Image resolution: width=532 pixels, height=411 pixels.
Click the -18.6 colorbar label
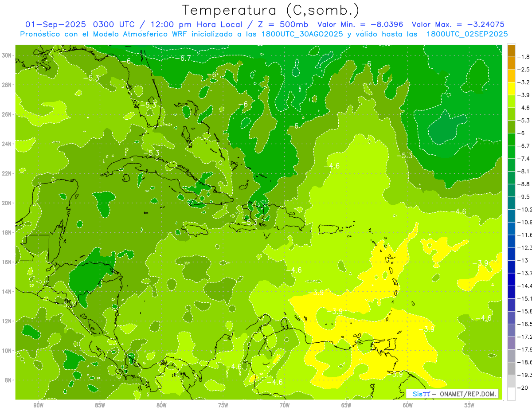pyautogui.click(x=524, y=363)
